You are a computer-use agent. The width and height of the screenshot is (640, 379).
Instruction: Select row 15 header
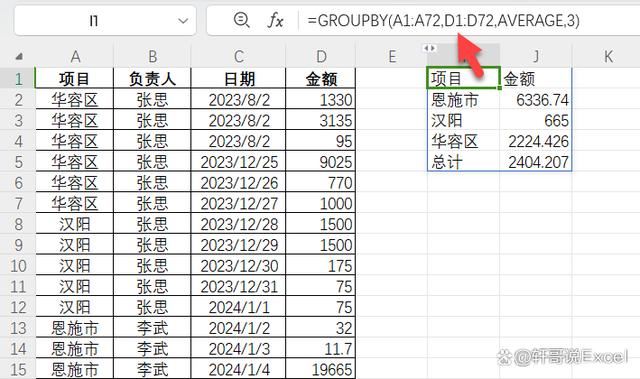click(18, 370)
